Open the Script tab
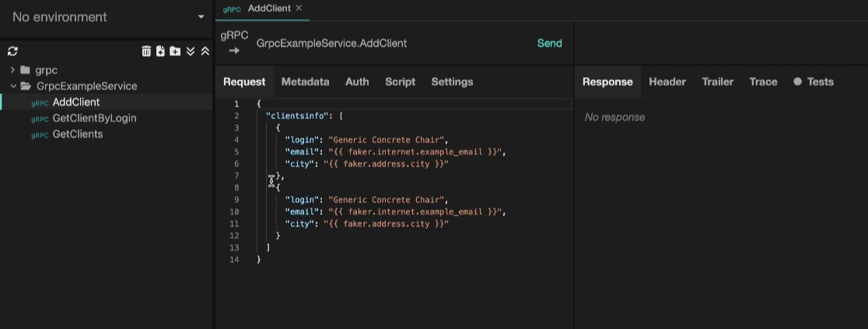Image resolution: width=868 pixels, height=329 pixels. [x=400, y=82]
